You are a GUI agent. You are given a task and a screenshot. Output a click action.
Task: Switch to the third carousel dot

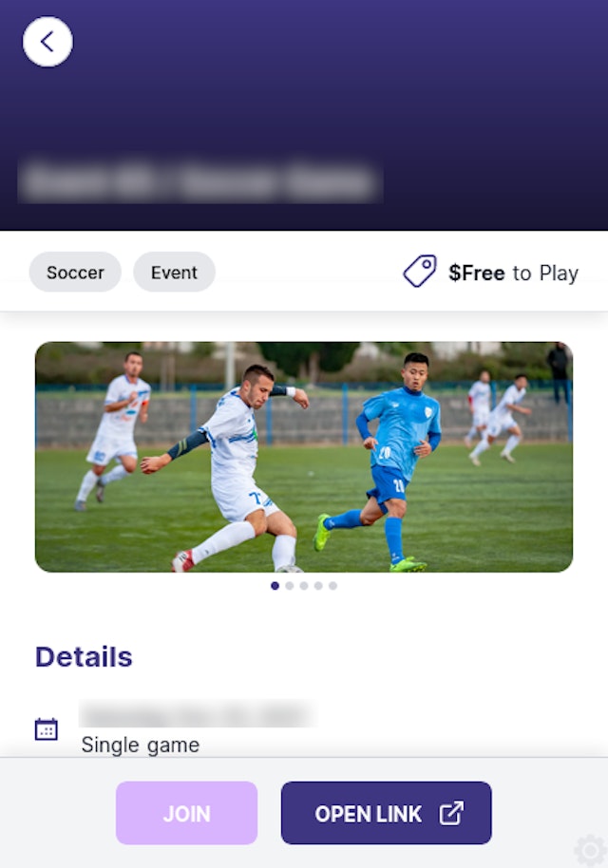click(x=304, y=586)
